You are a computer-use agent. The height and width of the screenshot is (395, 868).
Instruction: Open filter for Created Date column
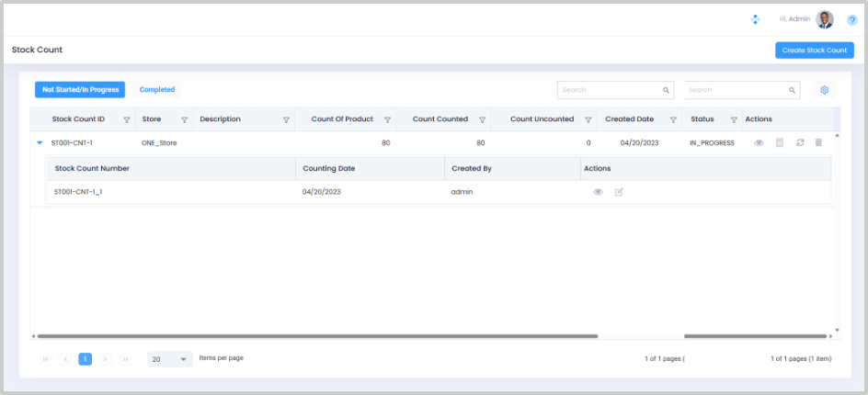point(674,119)
